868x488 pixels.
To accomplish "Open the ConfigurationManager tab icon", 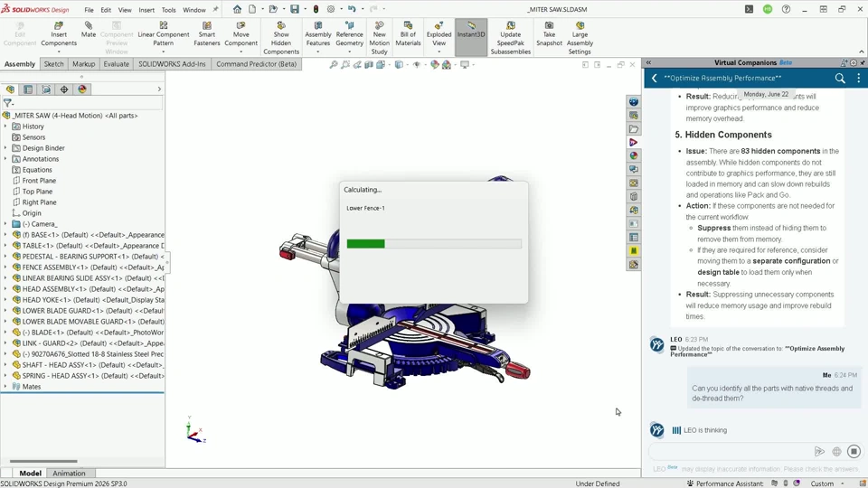I will [46, 89].
